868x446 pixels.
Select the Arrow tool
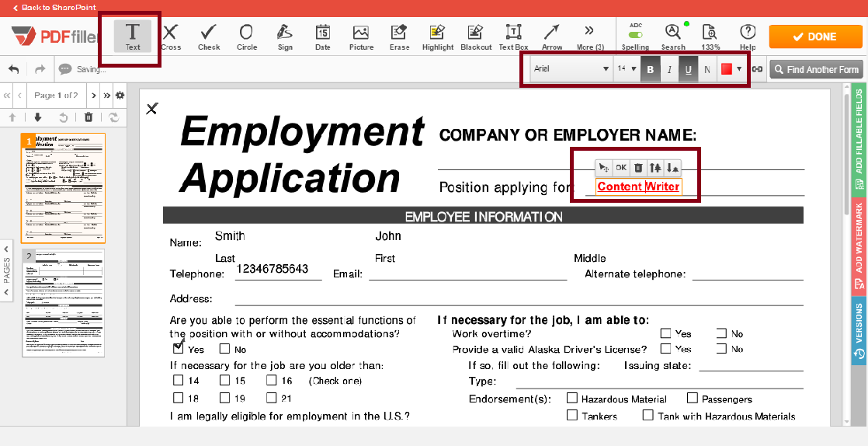[552, 37]
